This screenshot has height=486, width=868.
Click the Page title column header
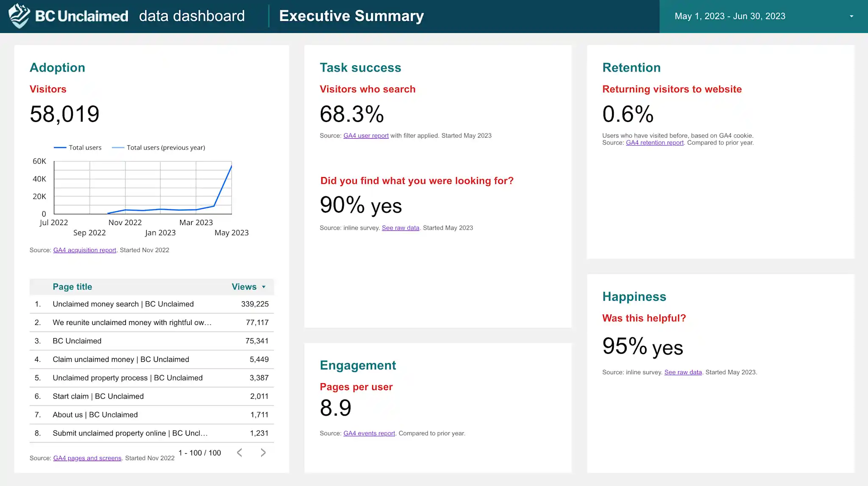72,287
